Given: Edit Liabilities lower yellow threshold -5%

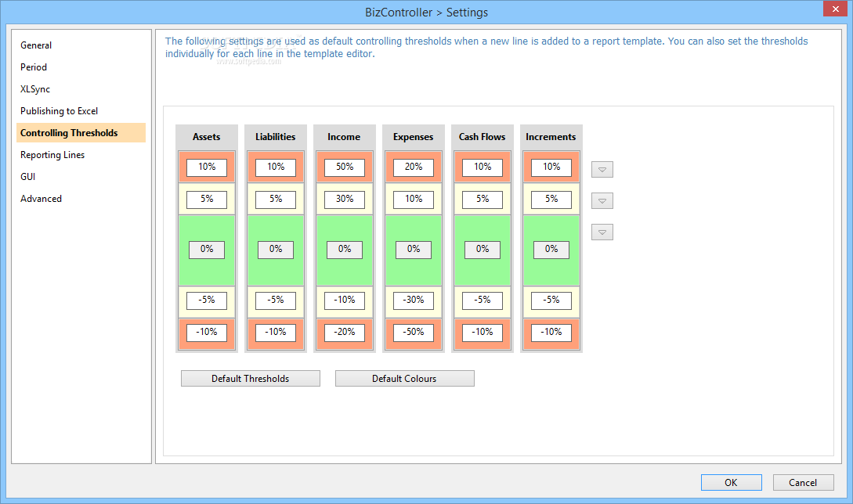Looking at the screenshot, I should 276,301.
